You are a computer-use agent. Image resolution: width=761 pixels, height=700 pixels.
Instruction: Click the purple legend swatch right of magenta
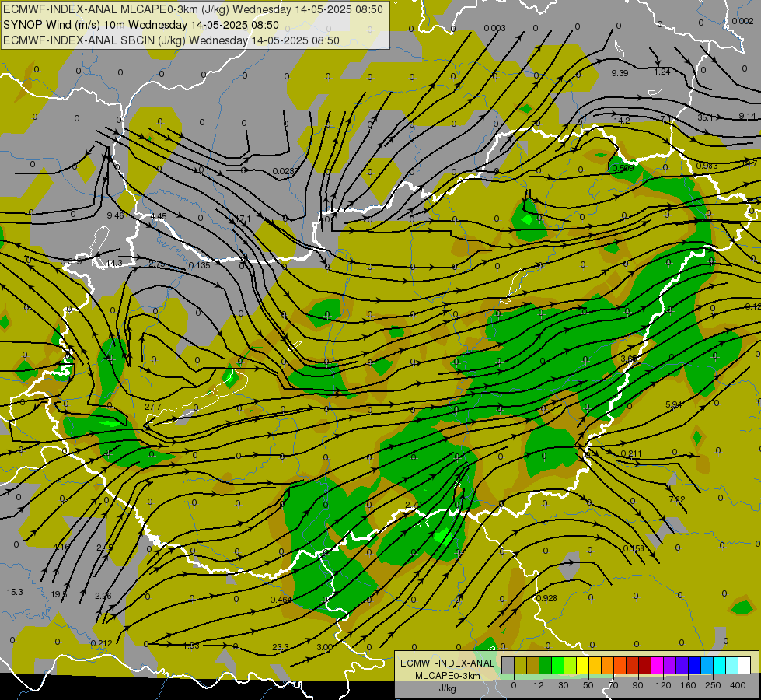(x=670, y=665)
